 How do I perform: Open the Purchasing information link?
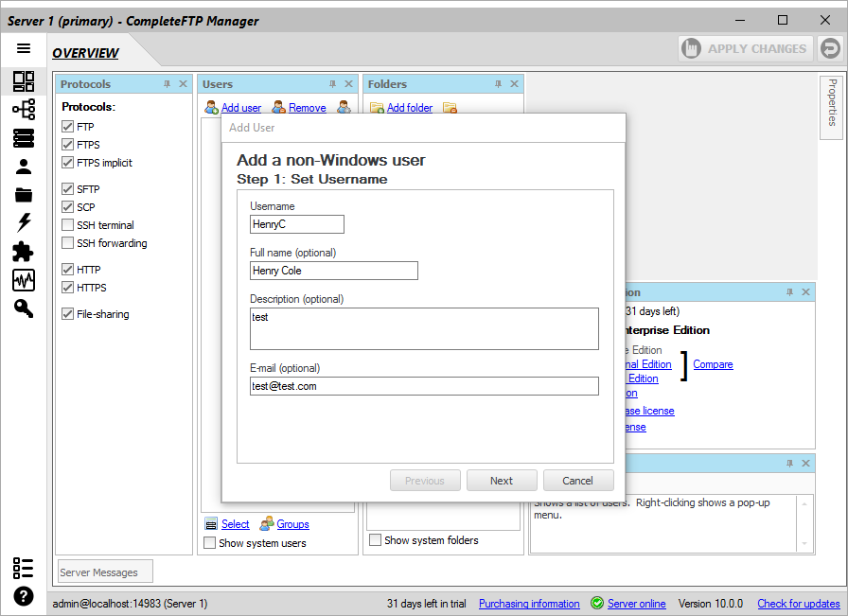point(529,603)
